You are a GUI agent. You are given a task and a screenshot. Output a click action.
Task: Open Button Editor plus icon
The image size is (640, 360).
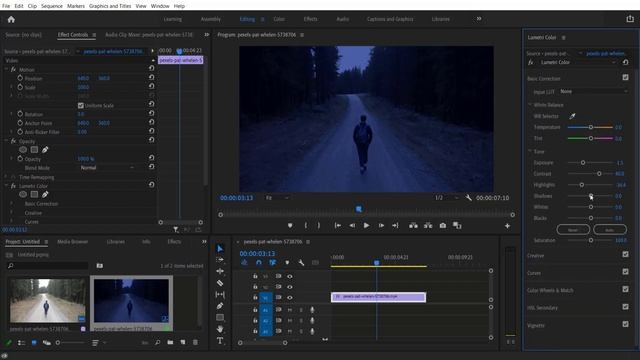coord(507,226)
